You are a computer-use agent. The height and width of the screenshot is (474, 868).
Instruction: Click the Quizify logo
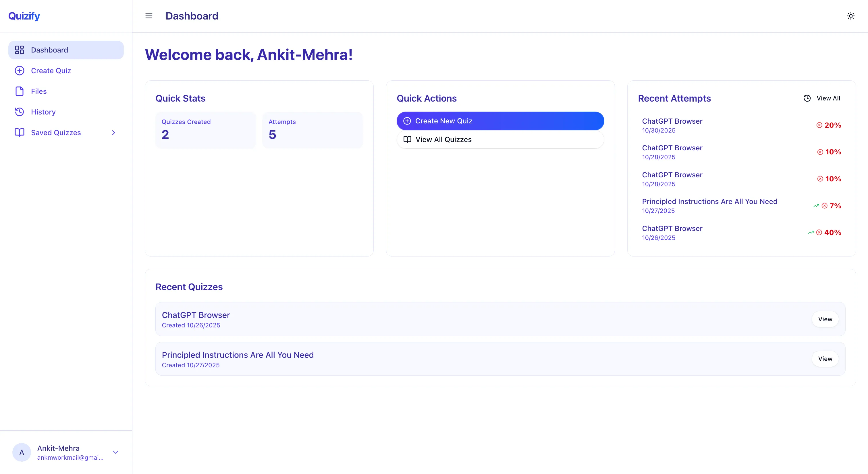[24, 15]
